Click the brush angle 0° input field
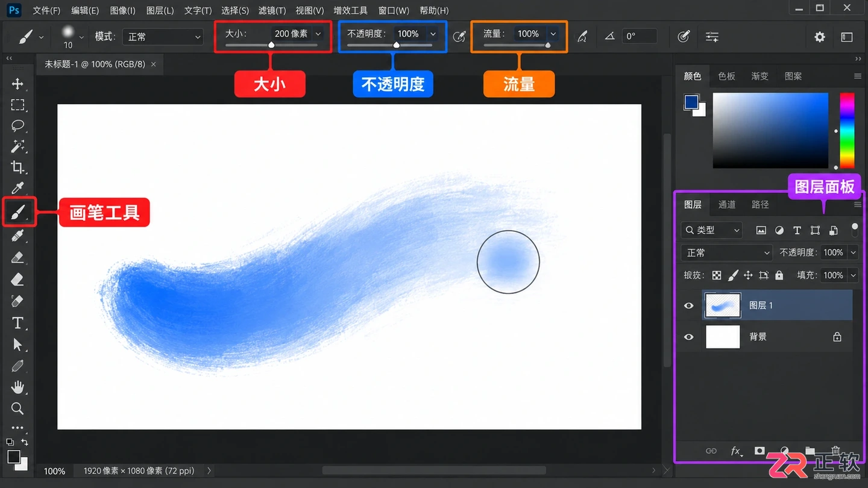 coord(640,37)
